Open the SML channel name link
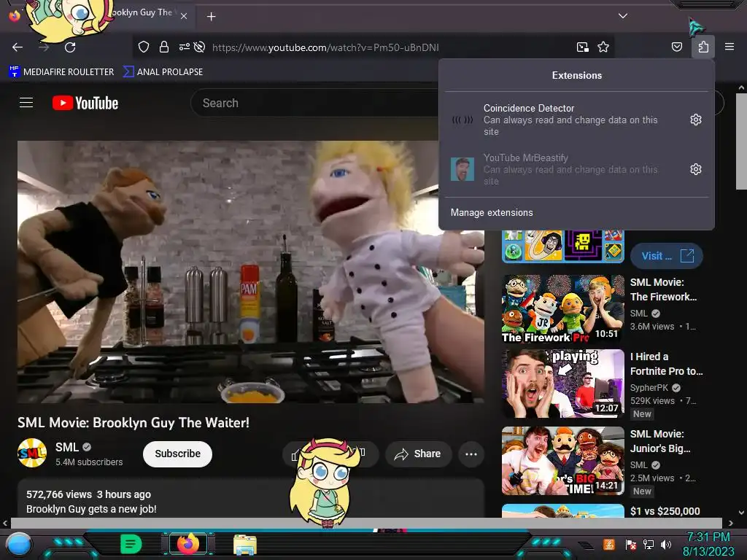747x560 pixels. 66,447
